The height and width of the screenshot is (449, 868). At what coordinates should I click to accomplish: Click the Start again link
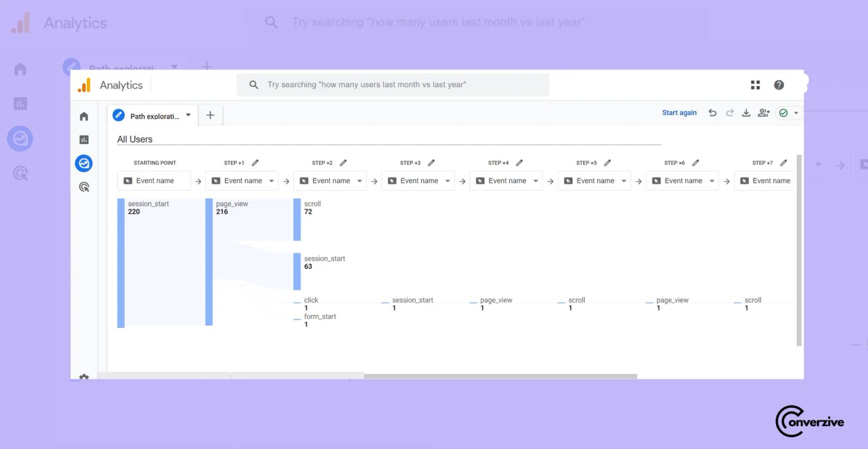679,113
